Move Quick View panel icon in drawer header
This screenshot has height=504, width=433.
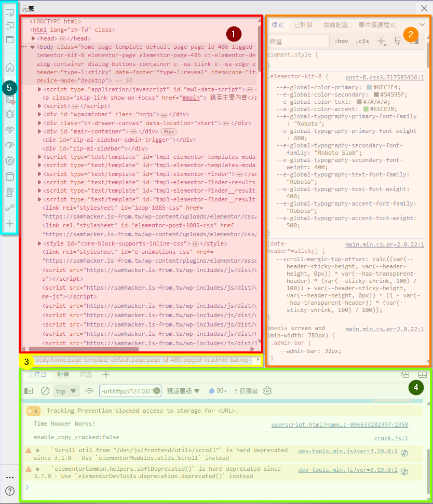point(405,374)
